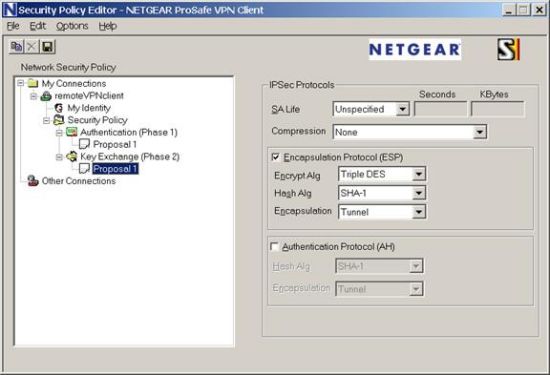Click the Authentication (Phase 1) icon
This screenshot has height=375, width=550.
point(72,132)
